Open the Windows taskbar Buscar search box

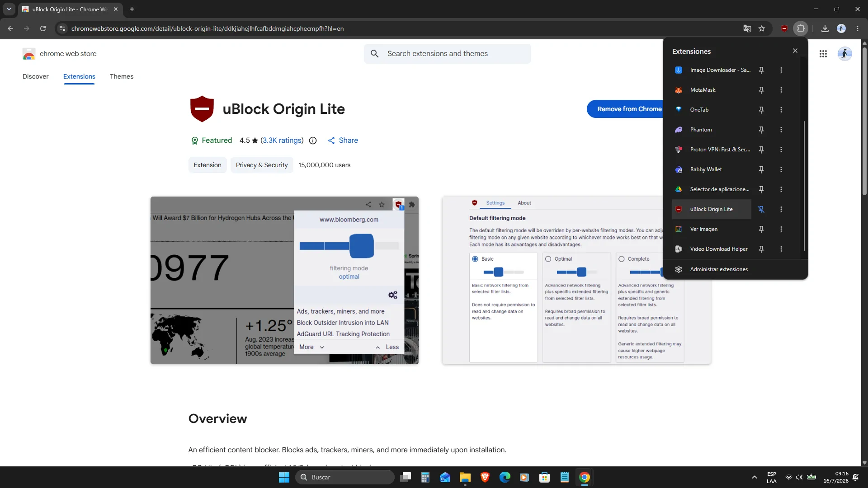(x=345, y=477)
